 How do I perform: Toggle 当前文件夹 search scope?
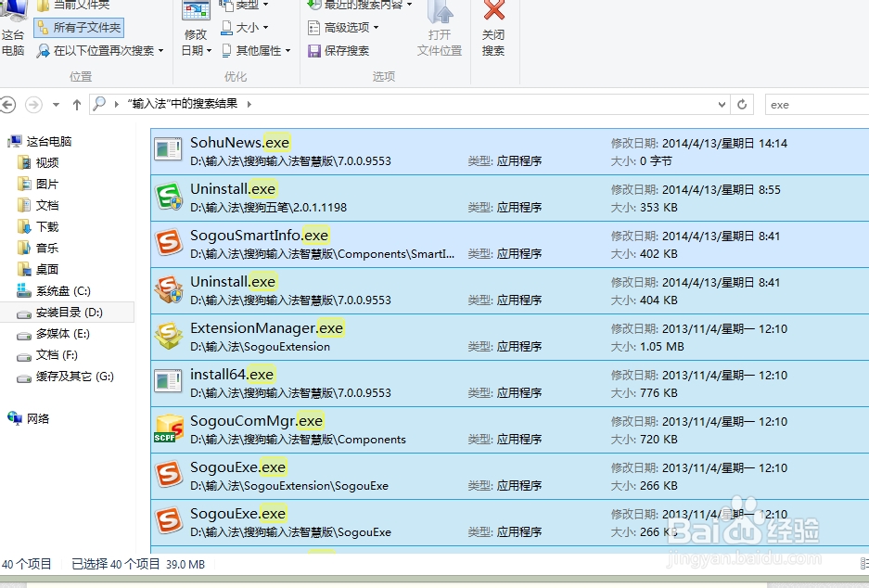(73, 6)
